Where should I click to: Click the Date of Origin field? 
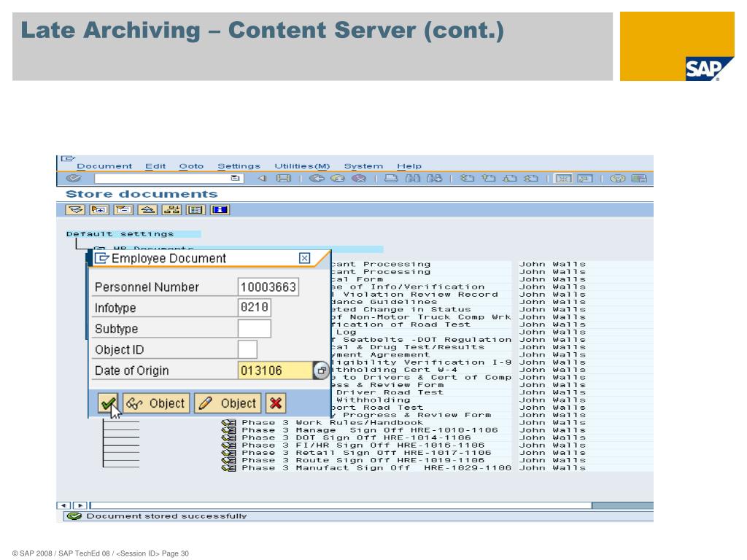[x=275, y=370]
